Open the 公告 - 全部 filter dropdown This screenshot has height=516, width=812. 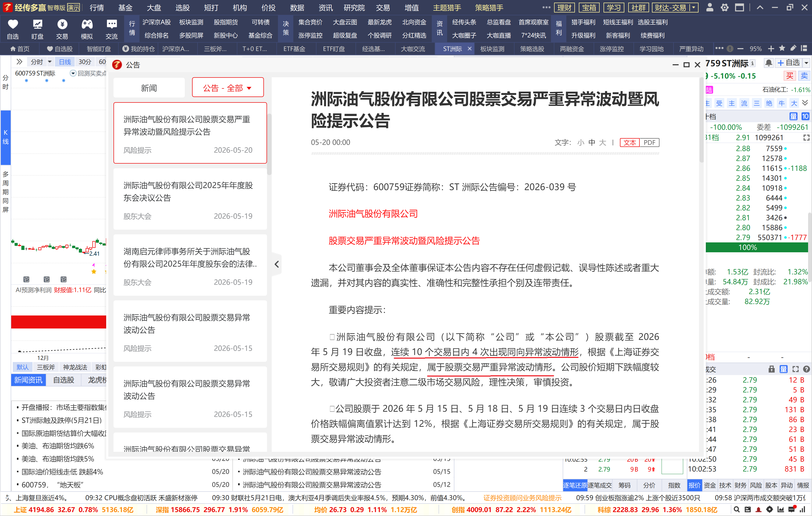click(x=228, y=88)
